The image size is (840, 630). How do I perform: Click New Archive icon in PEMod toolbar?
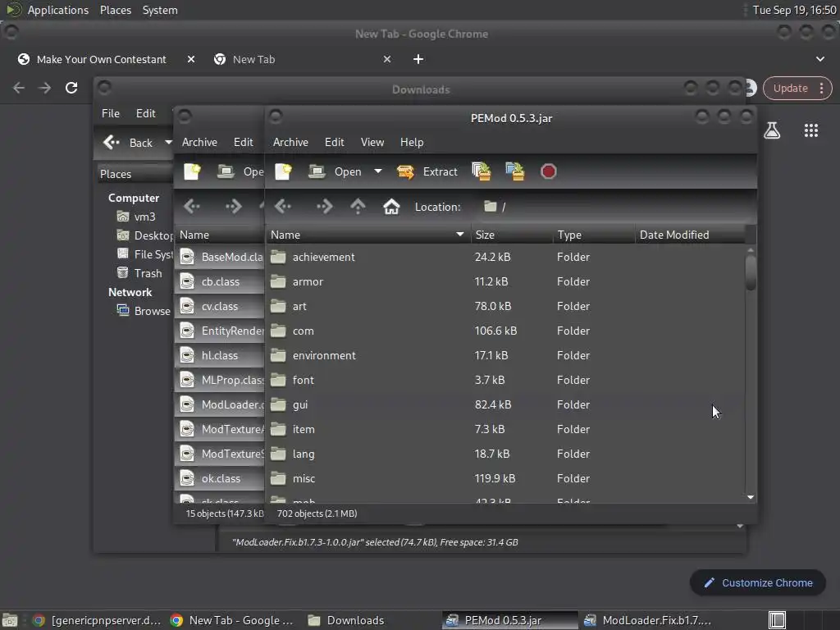point(283,171)
